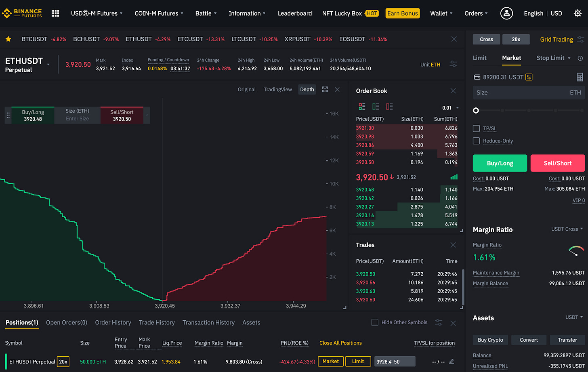This screenshot has width=588, height=372.
Task: Close the chart panel
Action: point(337,89)
